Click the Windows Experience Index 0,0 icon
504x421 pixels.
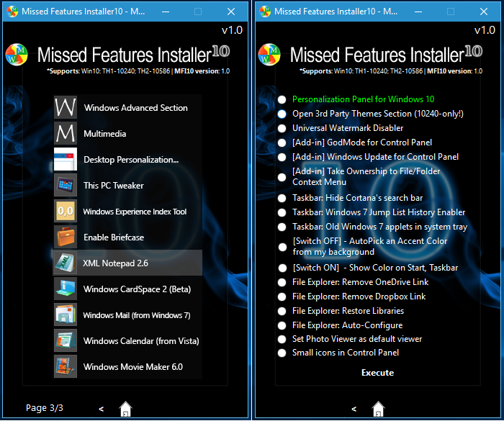(x=66, y=211)
